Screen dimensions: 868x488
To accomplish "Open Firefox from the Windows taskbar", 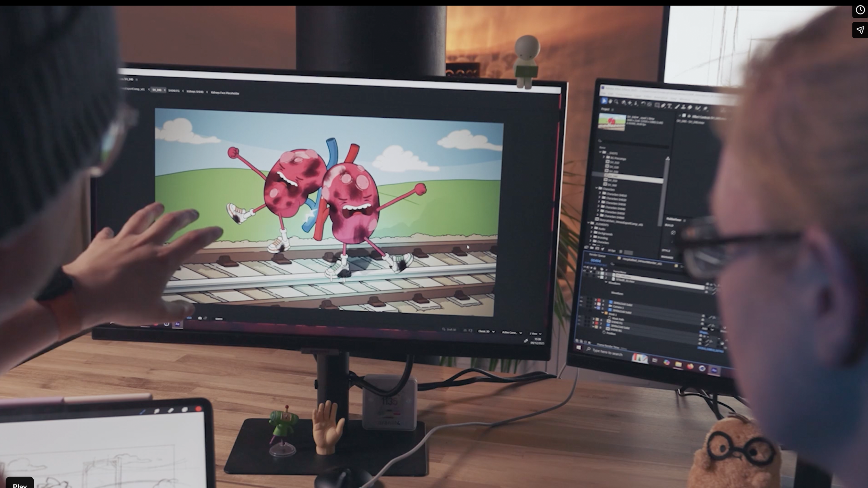I will click(x=690, y=366).
